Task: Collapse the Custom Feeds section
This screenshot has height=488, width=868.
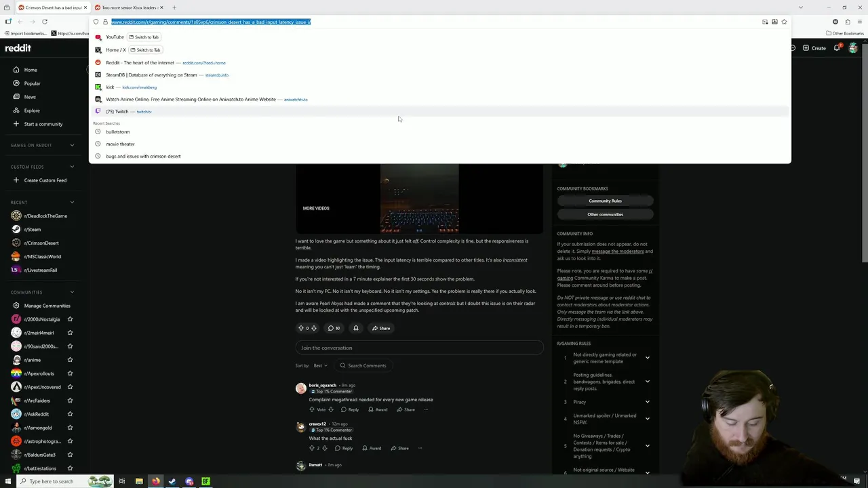Action: [x=72, y=167]
